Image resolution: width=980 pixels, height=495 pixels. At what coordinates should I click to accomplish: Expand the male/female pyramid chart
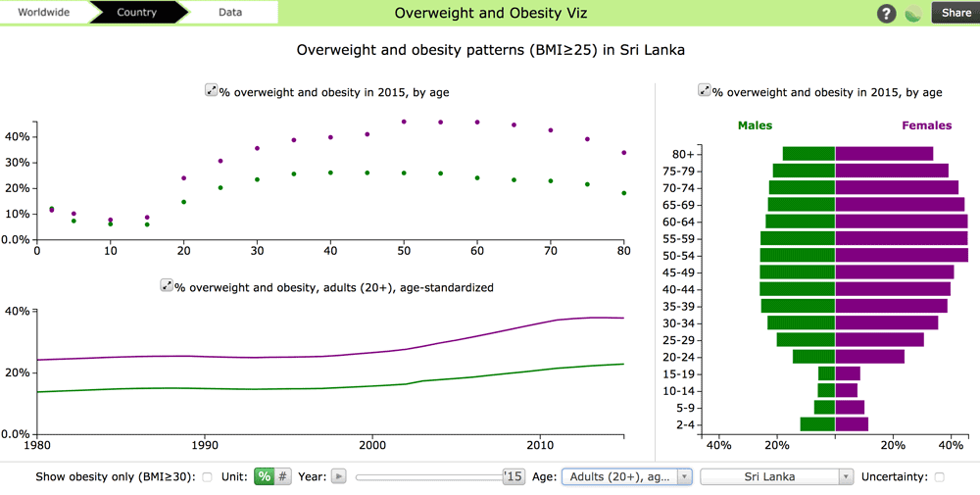(x=704, y=91)
